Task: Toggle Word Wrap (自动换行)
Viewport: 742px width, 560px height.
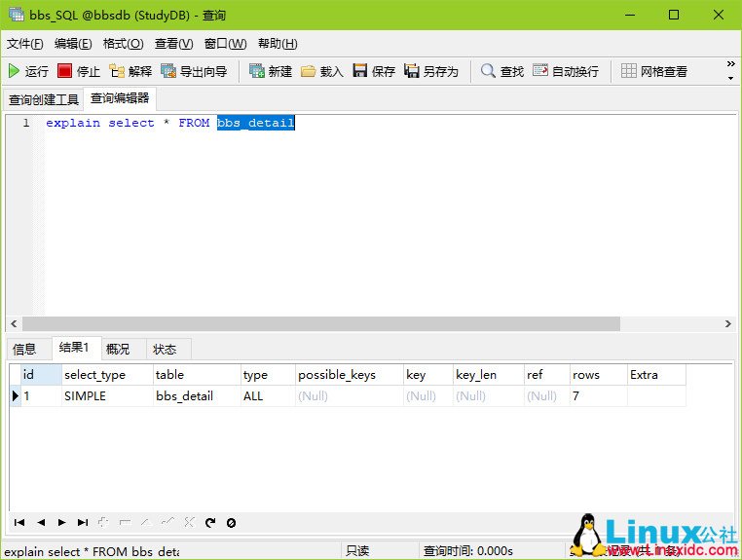Action: pos(566,71)
